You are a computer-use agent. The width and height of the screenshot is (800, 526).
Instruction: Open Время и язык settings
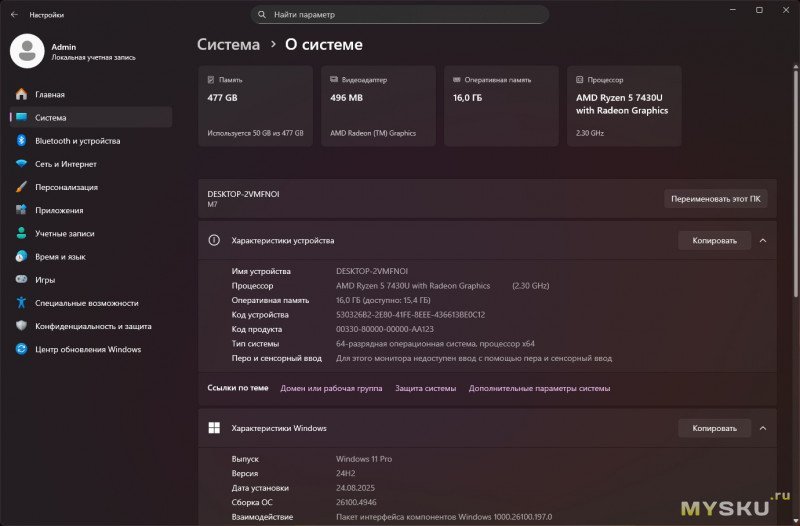(x=91, y=257)
